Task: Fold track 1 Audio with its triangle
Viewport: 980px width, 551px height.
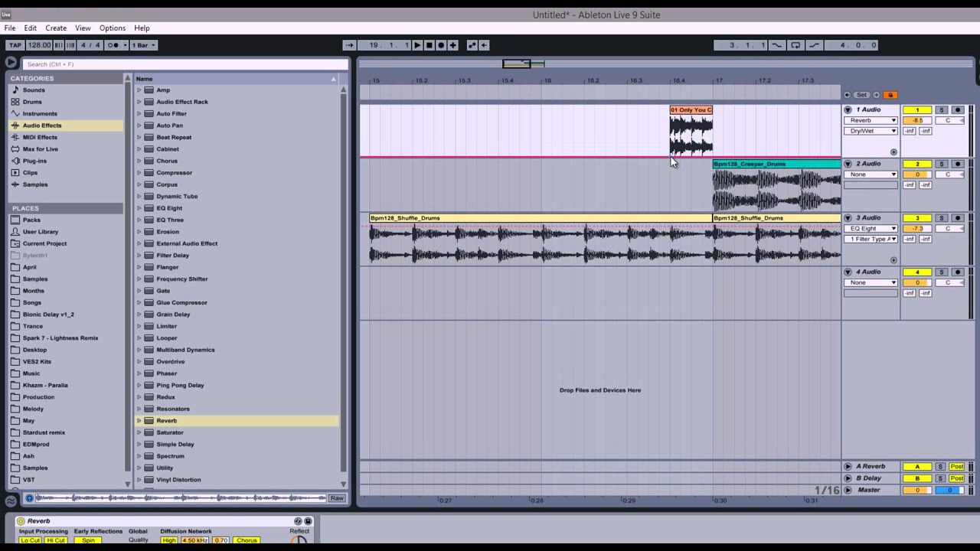Action: coord(848,110)
